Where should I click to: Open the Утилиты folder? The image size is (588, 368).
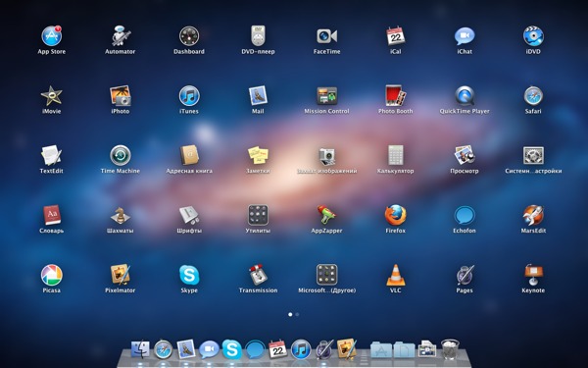pos(258,215)
